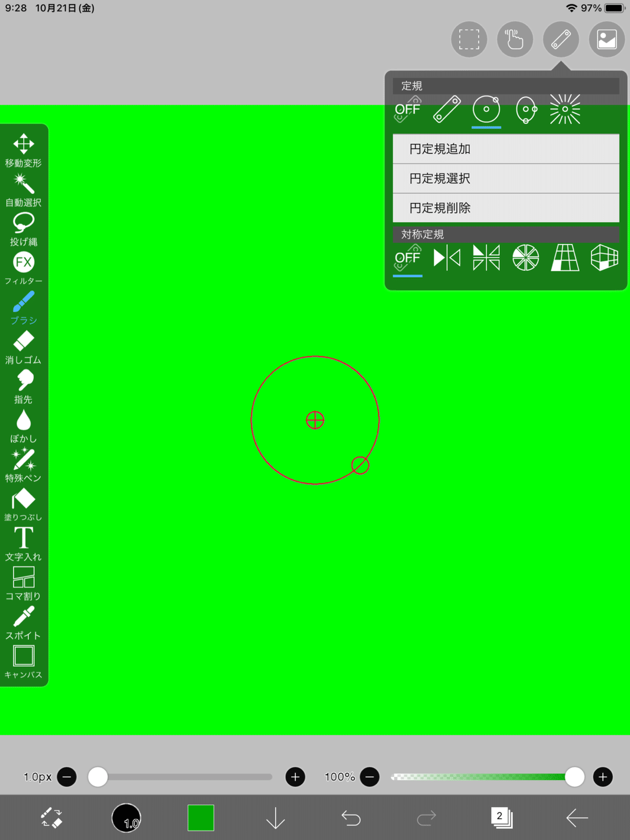Increase opacity with plus button
630x840 pixels.
[603, 776]
